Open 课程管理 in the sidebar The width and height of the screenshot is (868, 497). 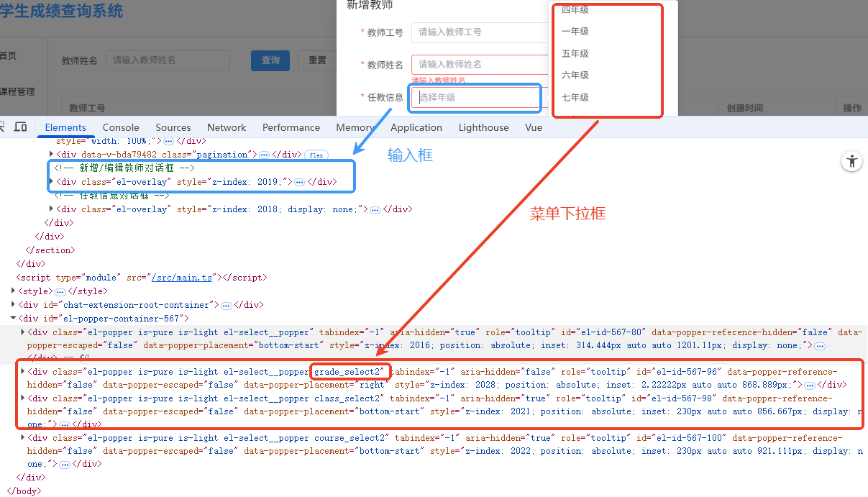coord(17,91)
